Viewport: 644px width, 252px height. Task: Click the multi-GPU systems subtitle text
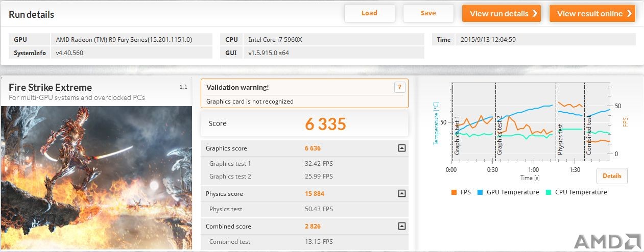coord(77,97)
